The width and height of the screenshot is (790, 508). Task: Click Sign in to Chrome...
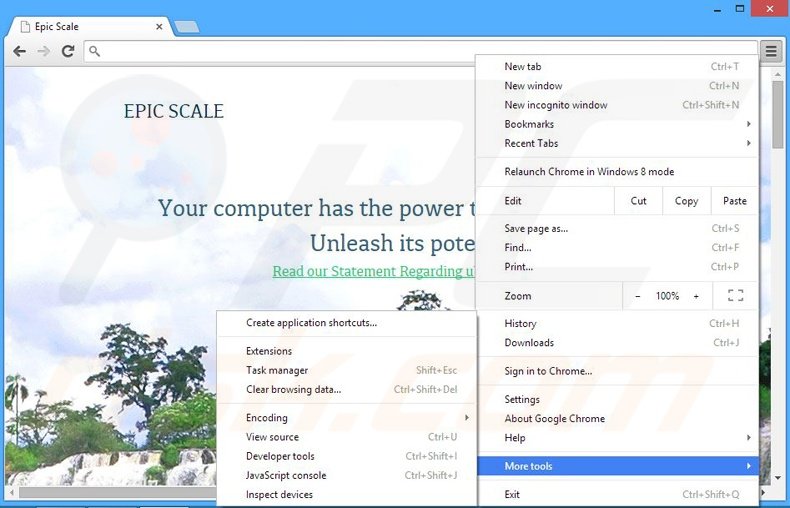click(617, 371)
